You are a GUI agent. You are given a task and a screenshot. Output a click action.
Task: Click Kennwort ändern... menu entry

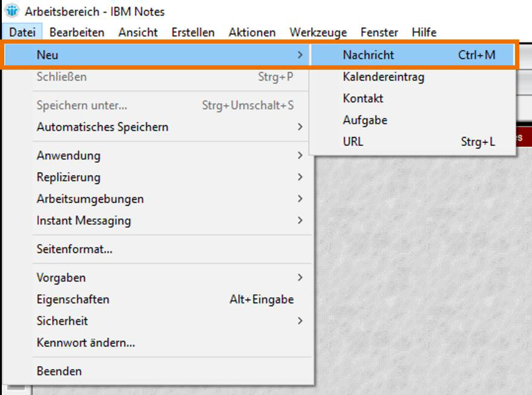(x=85, y=343)
